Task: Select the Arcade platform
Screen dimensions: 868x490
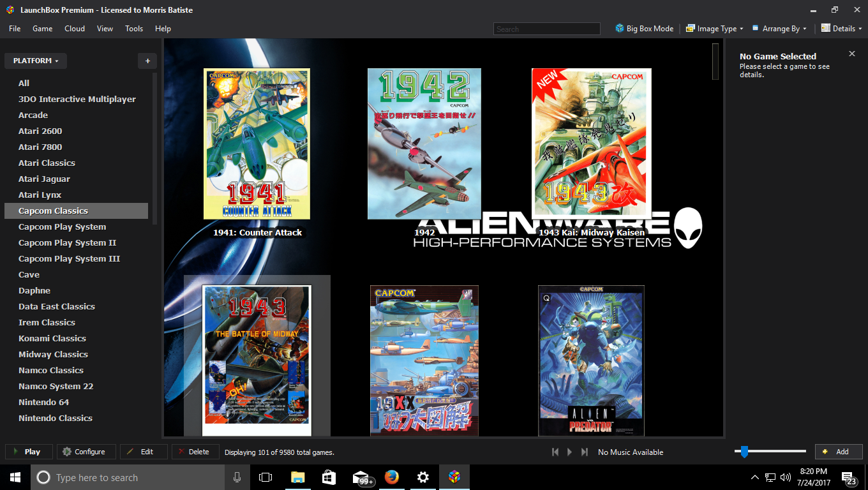Action: [76, 115]
